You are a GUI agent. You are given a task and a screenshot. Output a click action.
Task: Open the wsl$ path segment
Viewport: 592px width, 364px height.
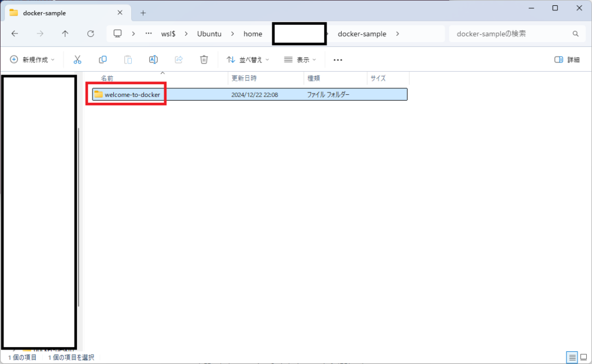168,34
